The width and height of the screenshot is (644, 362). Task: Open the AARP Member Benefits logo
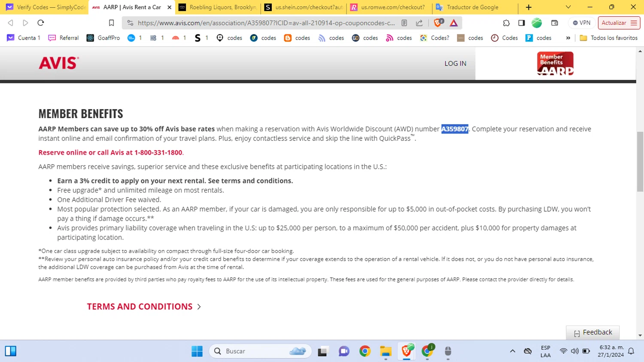(555, 64)
